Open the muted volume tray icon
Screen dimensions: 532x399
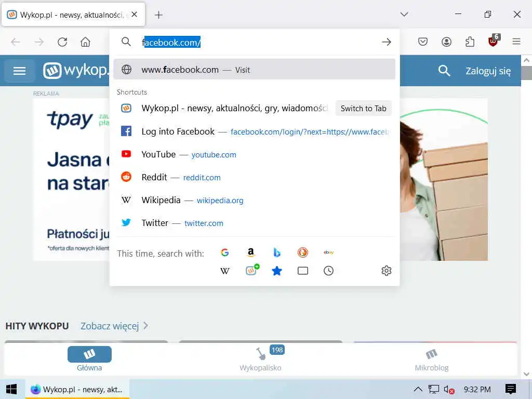[449, 390]
